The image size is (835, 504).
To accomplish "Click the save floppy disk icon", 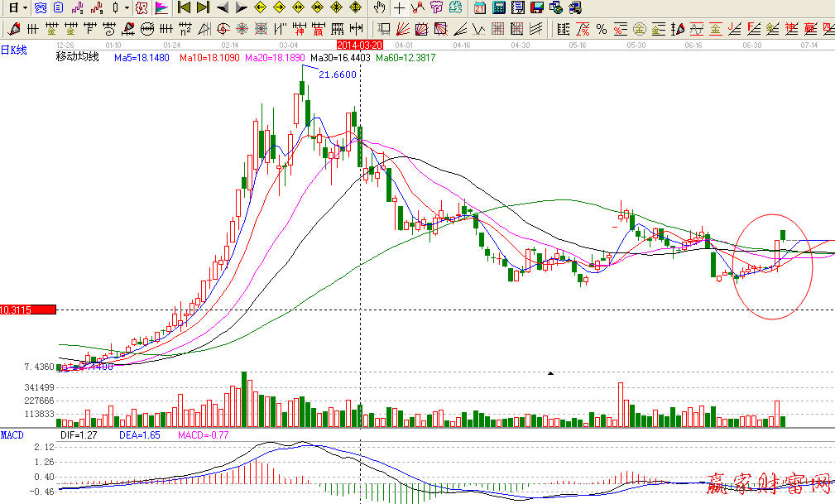I will (x=536, y=8).
